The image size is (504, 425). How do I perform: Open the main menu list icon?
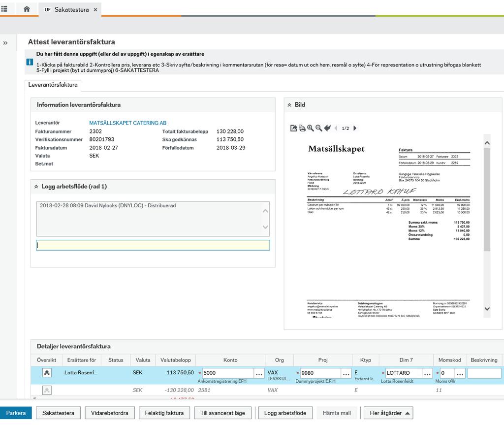[4, 9]
